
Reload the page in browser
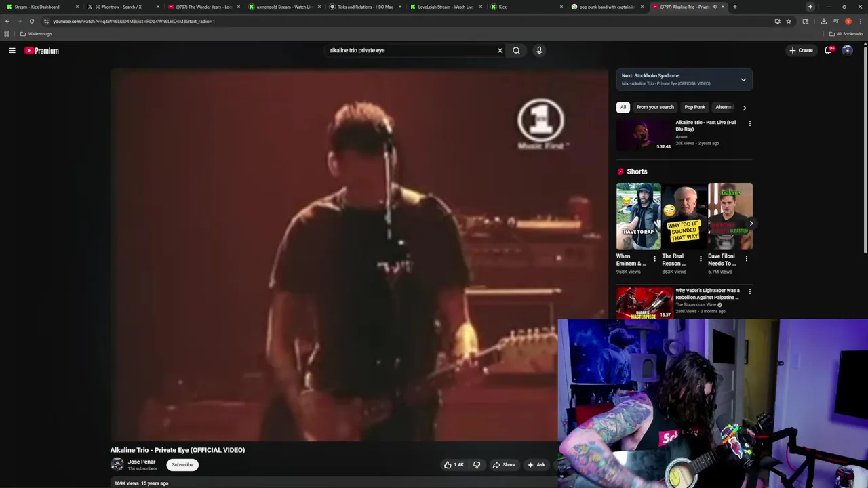point(31,21)
